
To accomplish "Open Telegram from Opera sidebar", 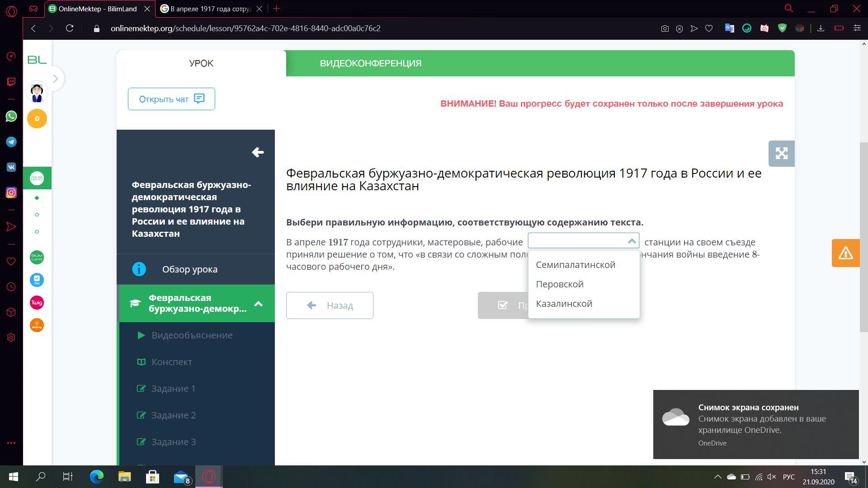I will click(11, 142).
